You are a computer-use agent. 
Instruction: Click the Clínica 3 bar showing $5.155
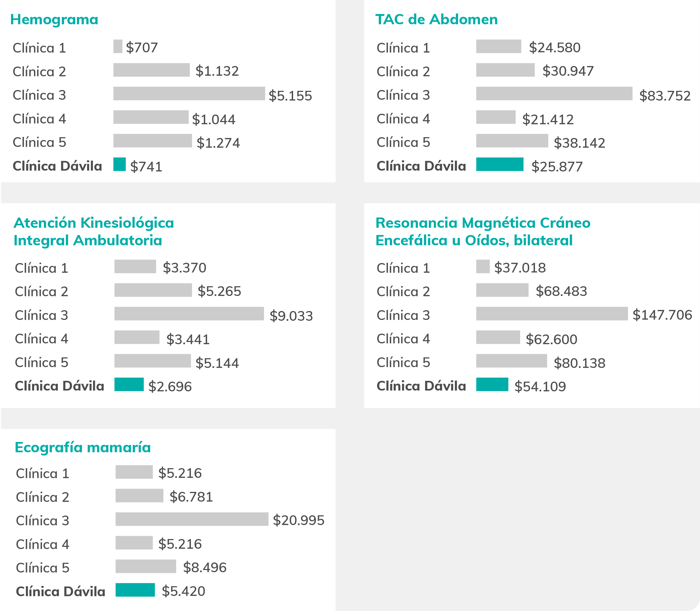pyautogui.click(x=189, y=94)
